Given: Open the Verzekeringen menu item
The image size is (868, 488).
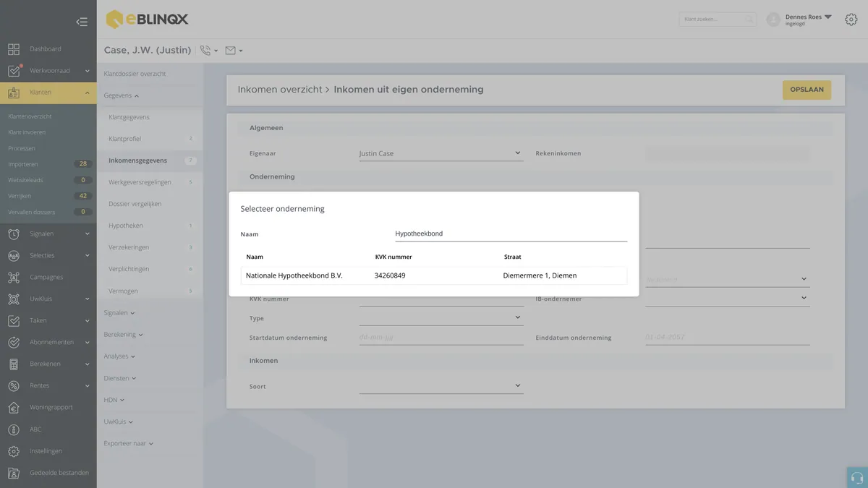Looking at the screenshot, I should (x=129, y=247).
